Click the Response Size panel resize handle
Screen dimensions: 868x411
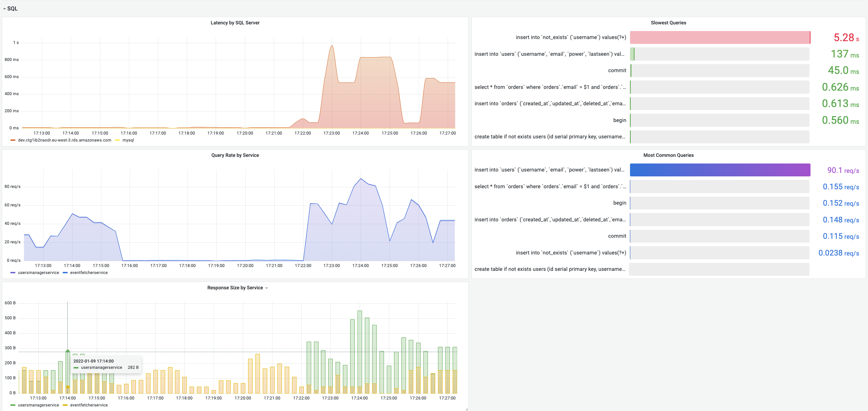click(x=466, y=409)
